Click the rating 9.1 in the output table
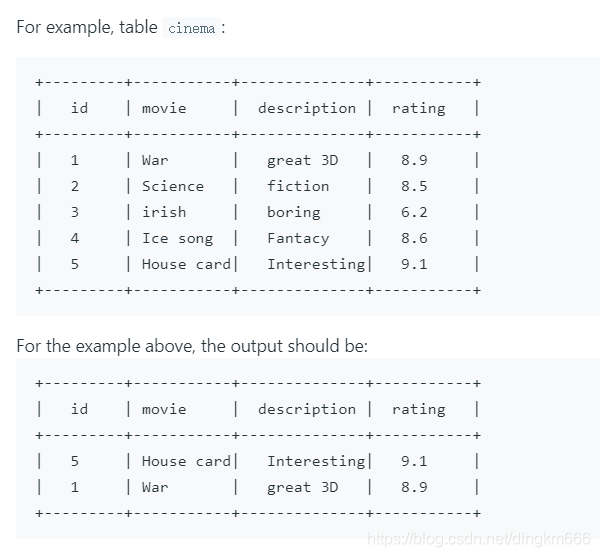Screen dimensions: 600x557 tap(414, 461)
